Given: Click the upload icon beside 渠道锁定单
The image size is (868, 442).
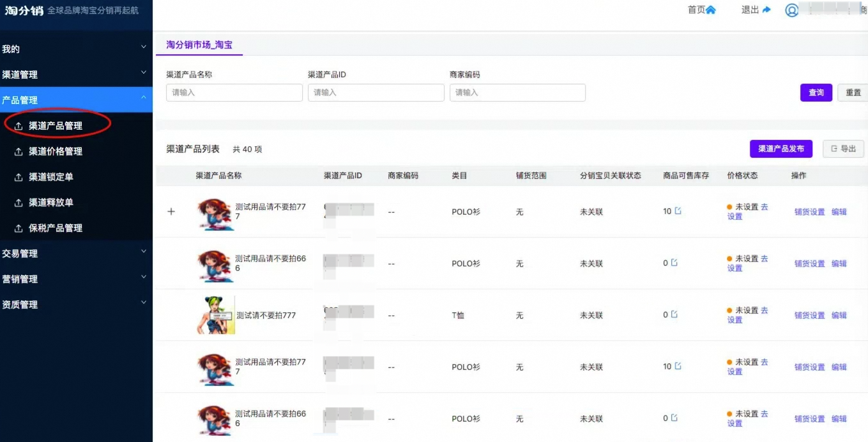Looking at the screenshot, I should [19, 177].
